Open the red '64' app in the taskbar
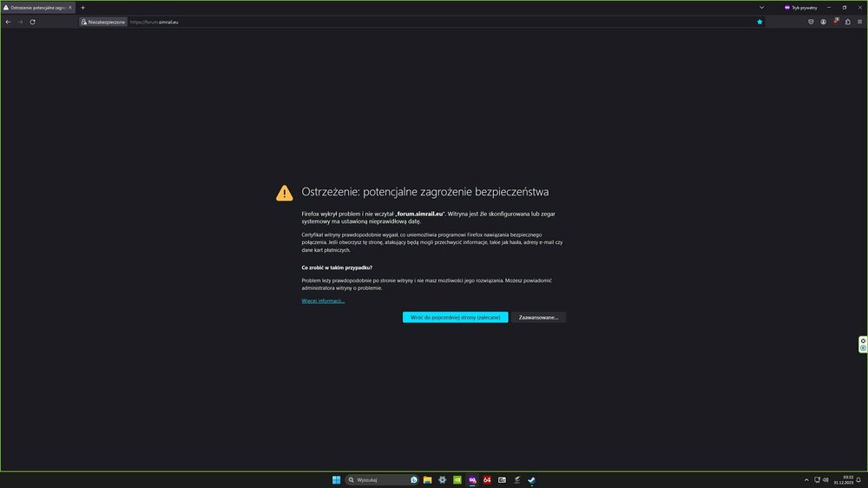The height and width of the screenshot is (488, 868). coord(487,479)
